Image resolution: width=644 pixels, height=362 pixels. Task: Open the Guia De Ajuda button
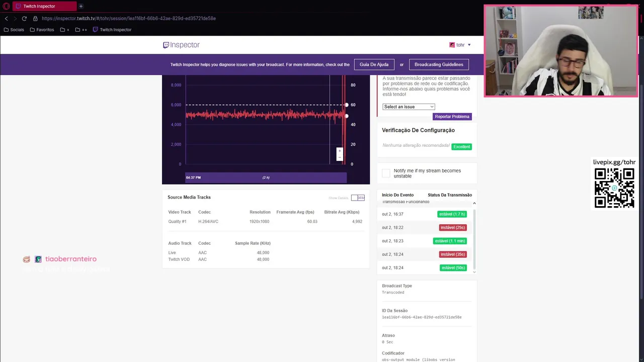pos(374,64)
